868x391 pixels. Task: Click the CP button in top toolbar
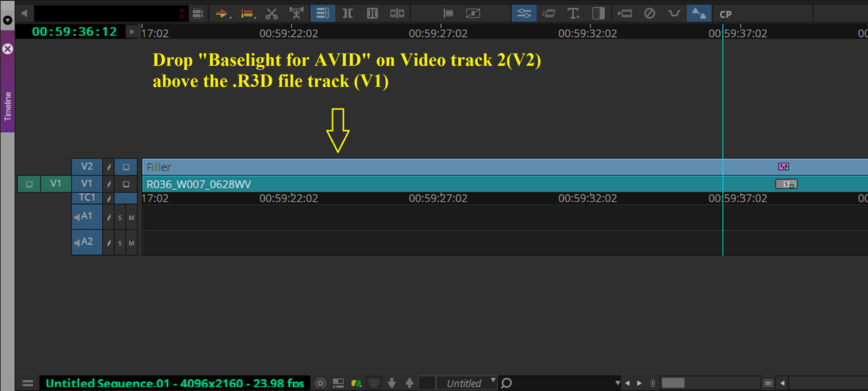pos(726,14)
